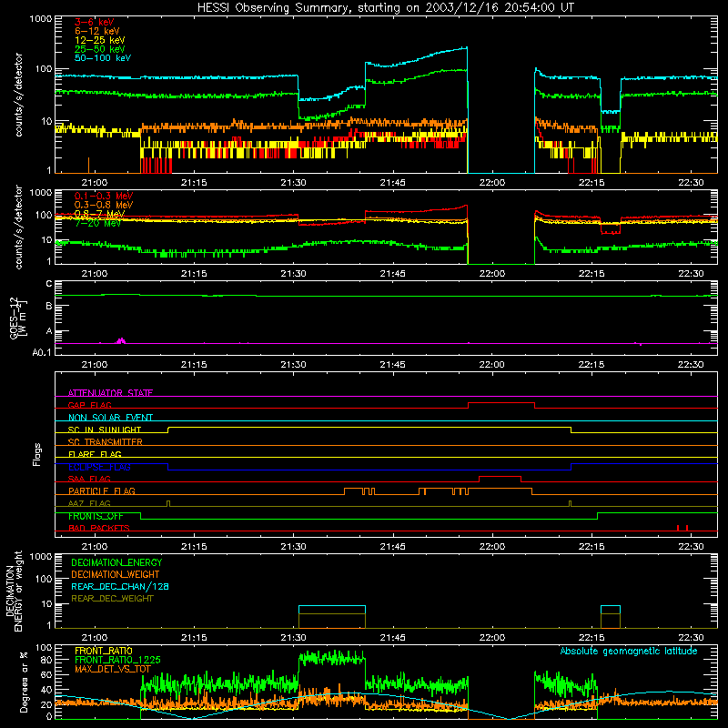Click counts/s/detector axis title of the keV plot
The image size is (728, 728).
(18, 95)
